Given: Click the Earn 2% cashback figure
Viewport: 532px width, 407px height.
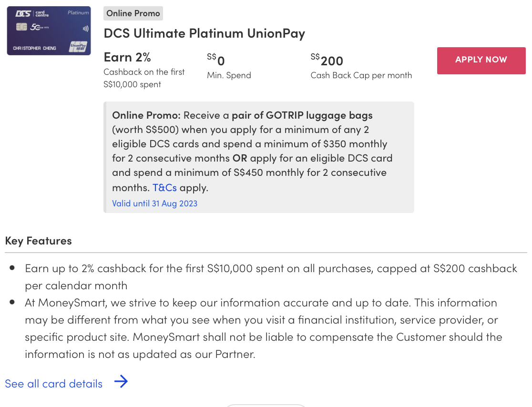Looking at the screenshot, I should click(127, 57).
